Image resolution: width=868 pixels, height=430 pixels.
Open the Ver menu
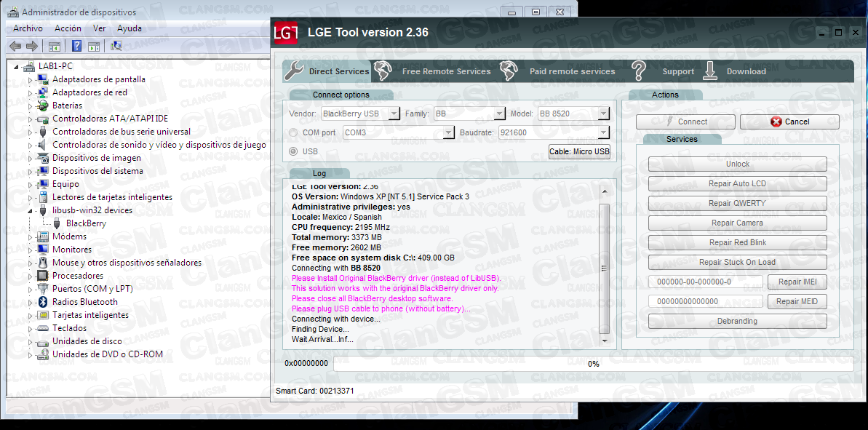click(x=99, y=28)
